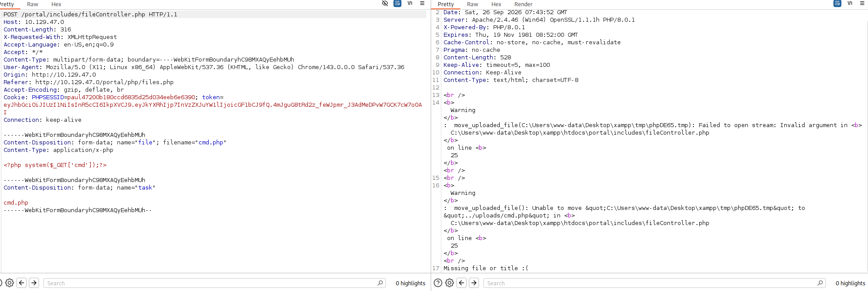
Task: Switch the request view to the Raw tab
Action: (x=33, y=4)
